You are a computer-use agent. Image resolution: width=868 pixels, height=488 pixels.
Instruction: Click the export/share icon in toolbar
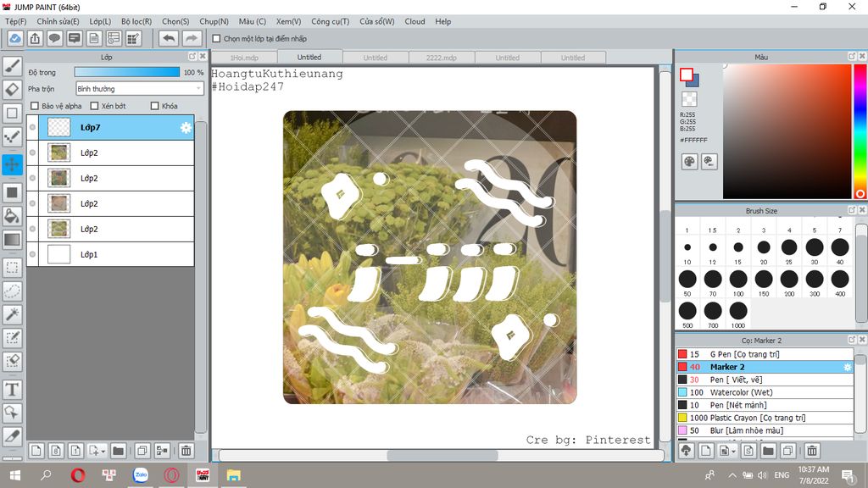click(x=35, y=39)
